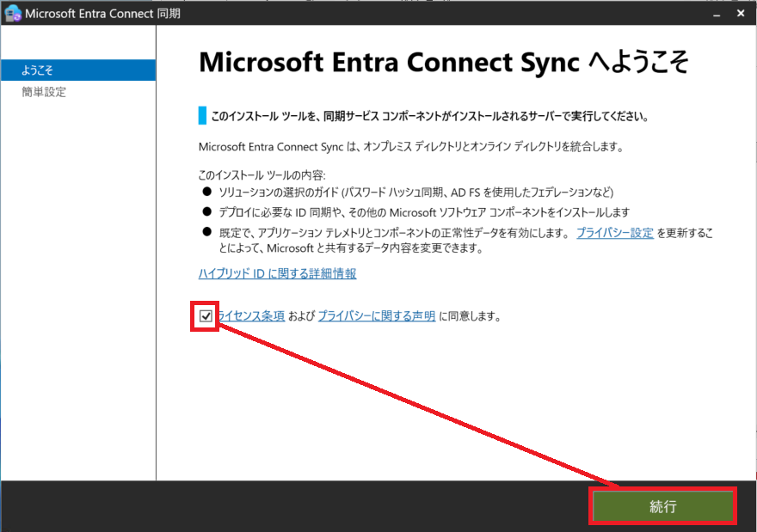Click the blue-marked note about 同期サービス コンポーネント

(x=429, y=116)
